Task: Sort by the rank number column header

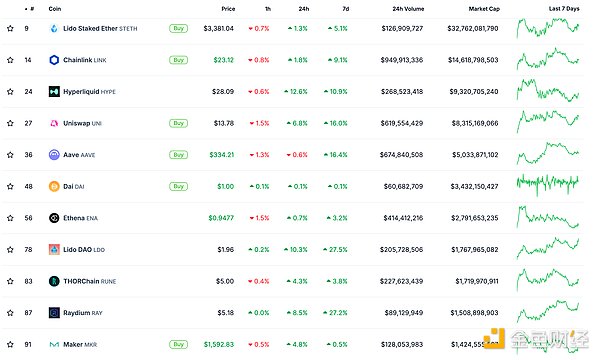Action: [x=29, y=8]
